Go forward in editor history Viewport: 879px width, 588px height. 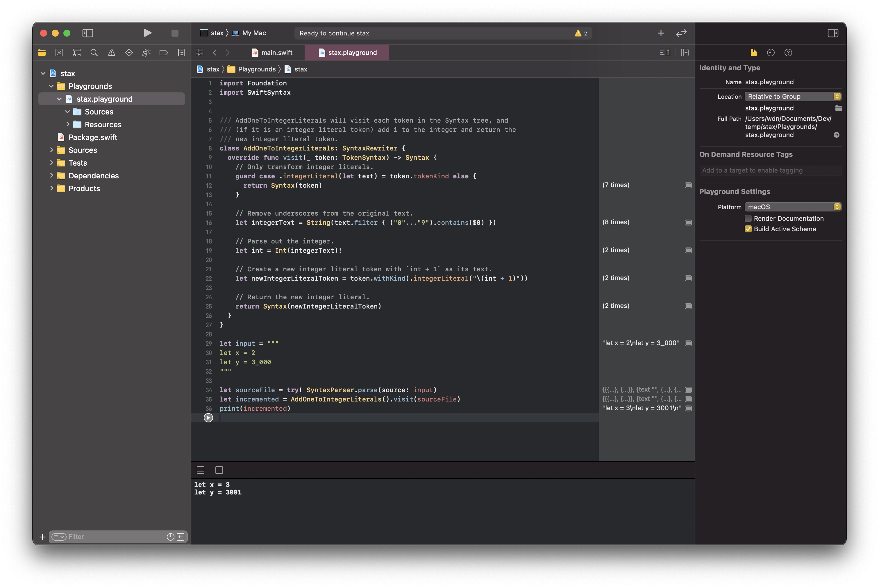pyautogui.click(x=227, y=53)
